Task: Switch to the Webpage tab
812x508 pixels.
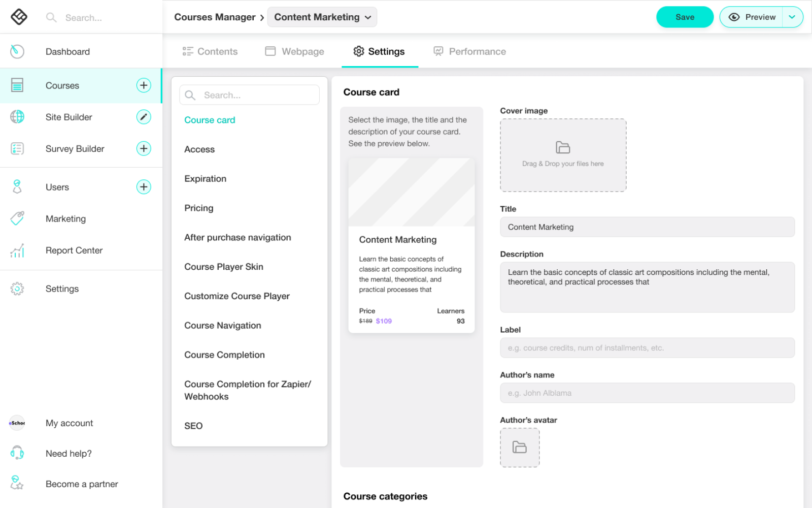Action: pyautogui.click(x=295, y=51)
